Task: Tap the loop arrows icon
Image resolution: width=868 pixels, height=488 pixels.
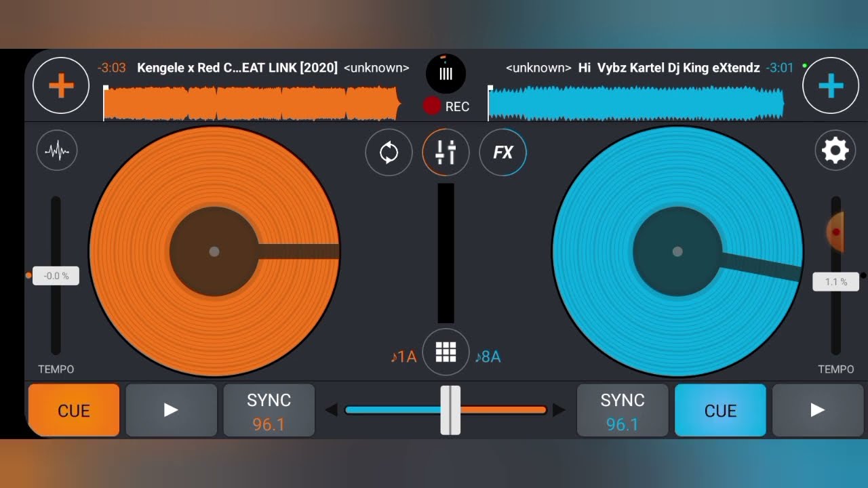Action: 389,152
